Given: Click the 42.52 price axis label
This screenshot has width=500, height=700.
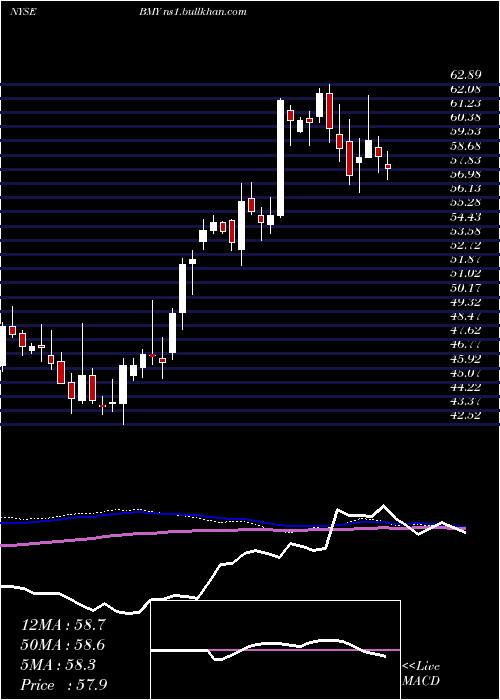Looking at the screenshot, I should 465,416.
